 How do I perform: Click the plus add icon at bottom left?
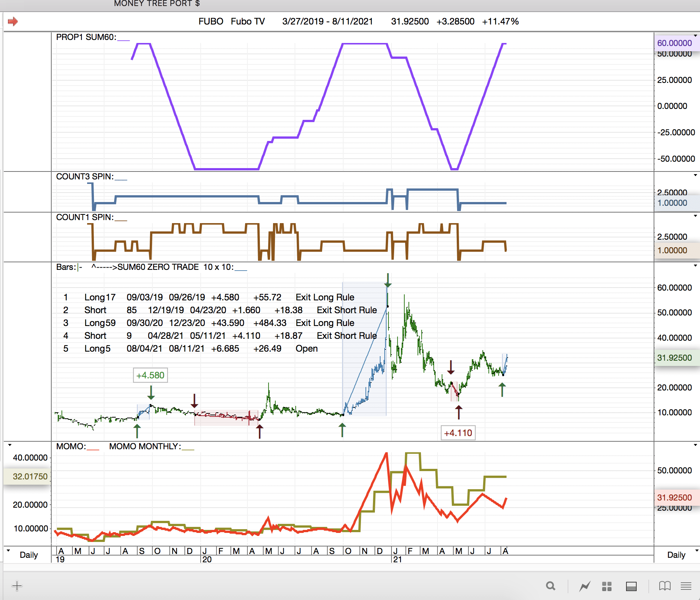17,586
